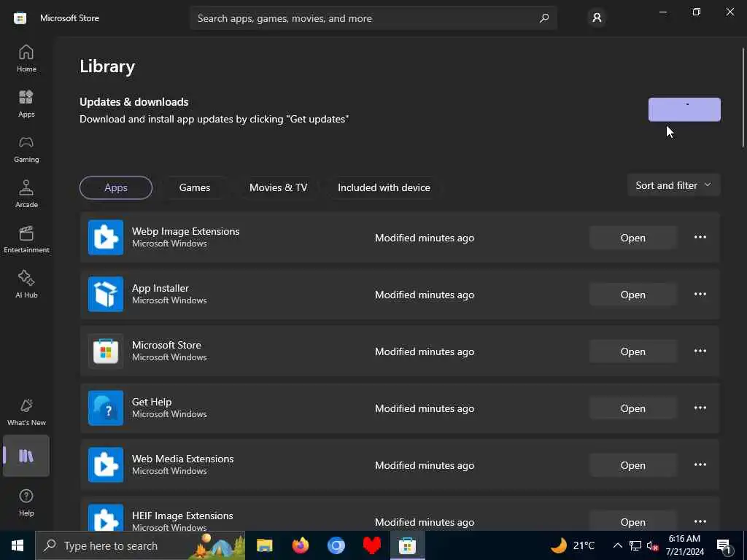Screen dimensions: 747x560
Task: Click the Webp Image Extensions app icon
Action: (x=106, y=237)
